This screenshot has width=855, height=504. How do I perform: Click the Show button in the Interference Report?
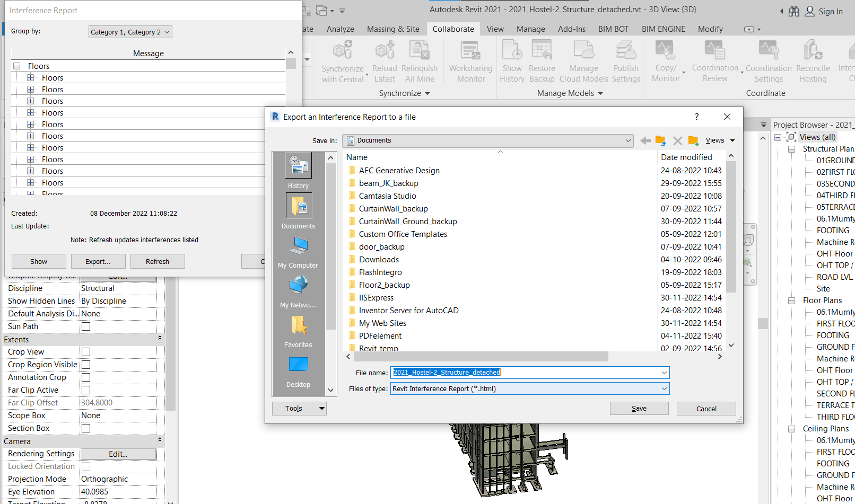point(39,261)
